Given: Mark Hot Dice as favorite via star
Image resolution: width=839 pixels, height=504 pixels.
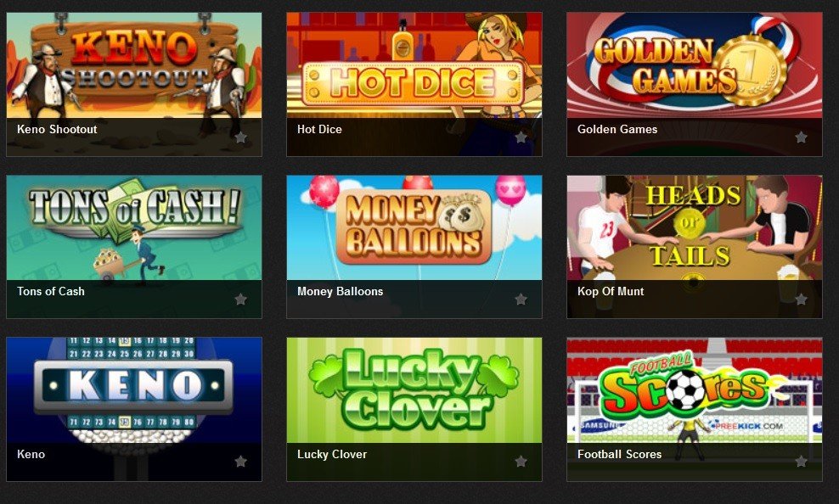Looking at the screenshot, I should coord(521,137).
